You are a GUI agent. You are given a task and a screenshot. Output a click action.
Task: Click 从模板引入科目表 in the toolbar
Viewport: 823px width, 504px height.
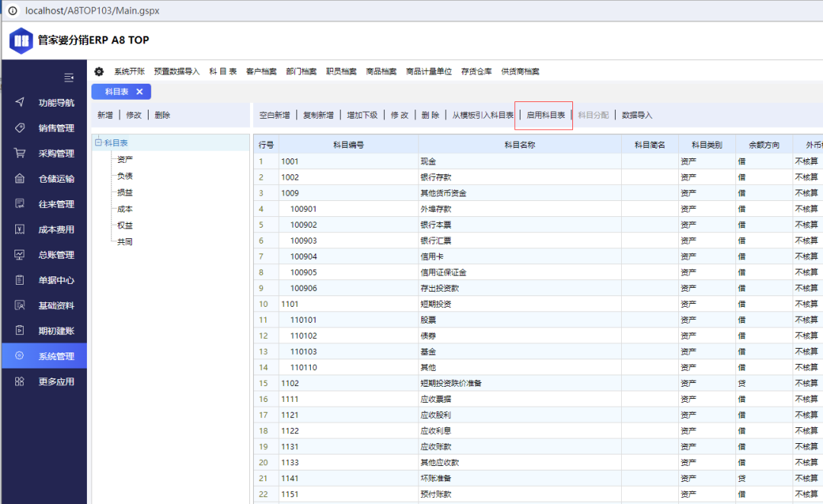tap(482, 116)
